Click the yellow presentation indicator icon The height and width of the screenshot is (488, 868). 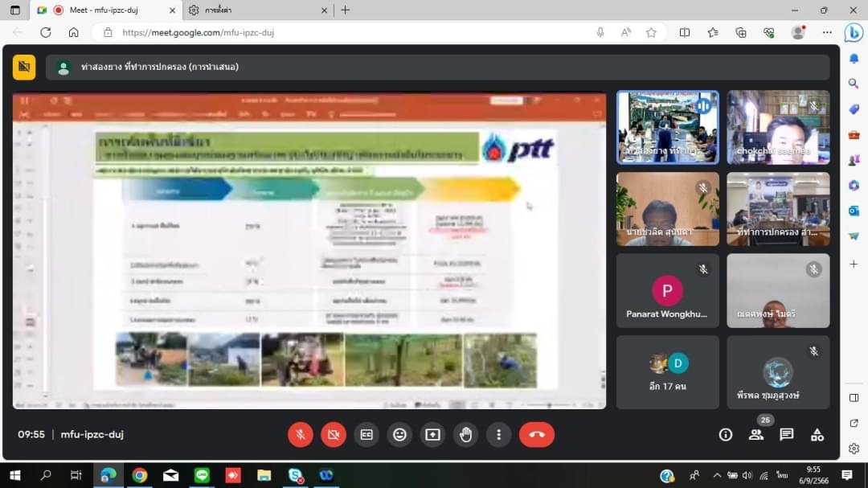click(x=24, y=67)
